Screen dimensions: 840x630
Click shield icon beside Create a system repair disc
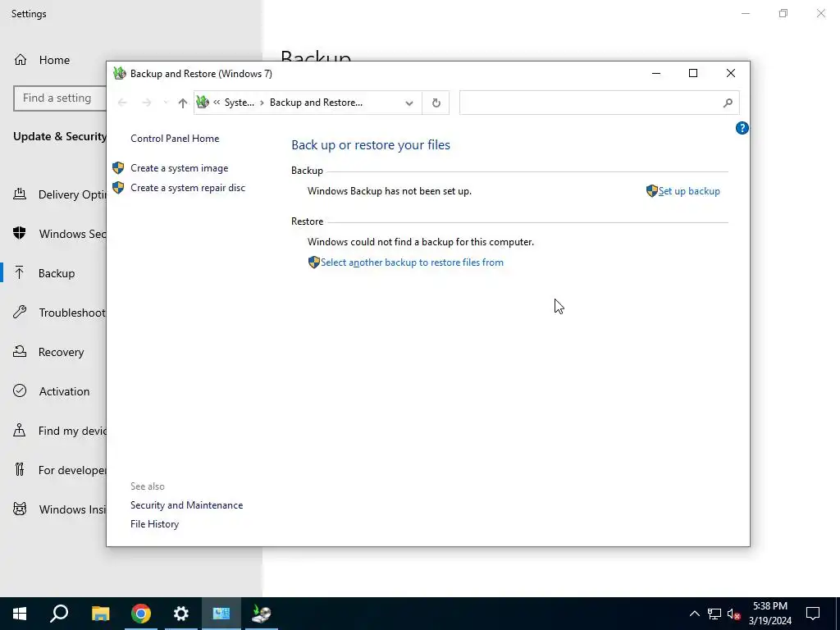tap(118, 188)
